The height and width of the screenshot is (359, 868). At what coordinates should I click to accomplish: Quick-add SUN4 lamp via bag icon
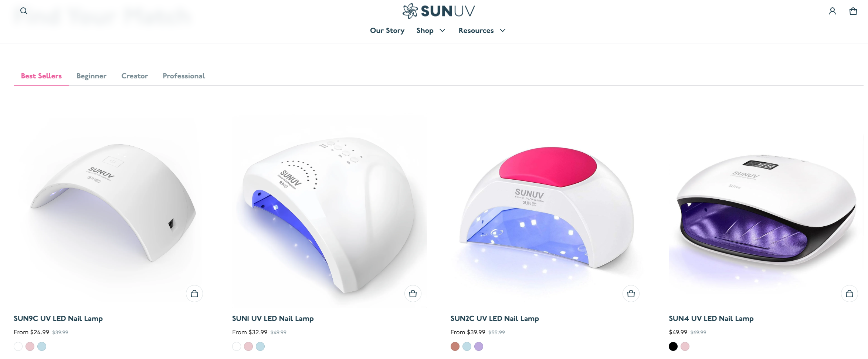(x=850, y=294)
